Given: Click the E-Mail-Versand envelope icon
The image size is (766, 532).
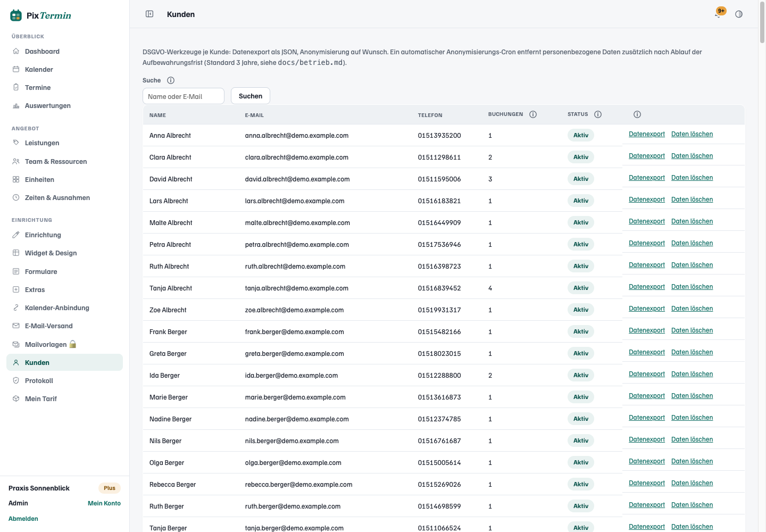Looking at the screenshot, I should [16, 326].
